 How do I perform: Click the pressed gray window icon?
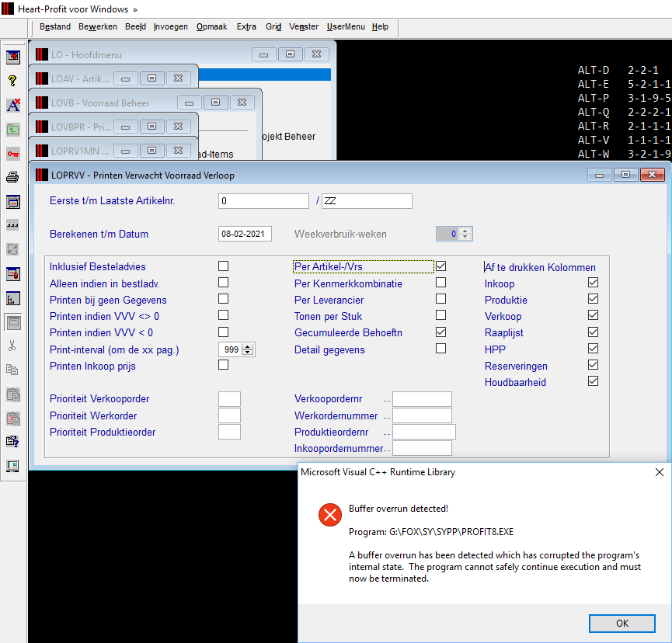pos(13,322)
